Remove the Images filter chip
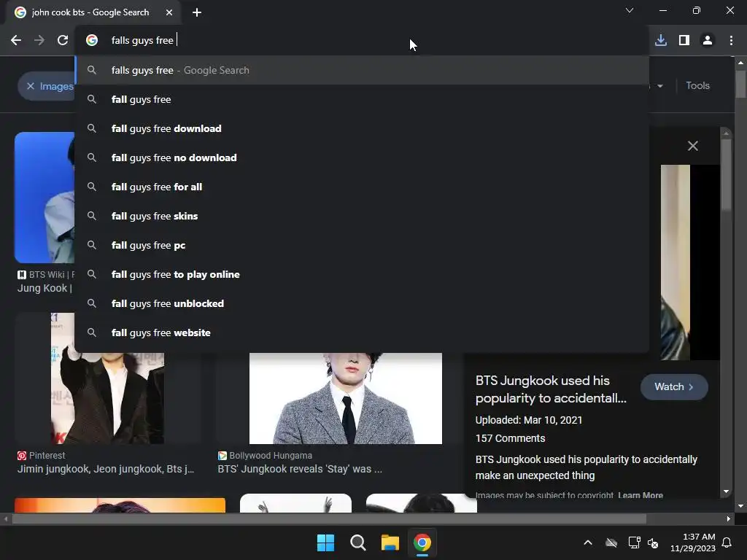Image resolution: width=747 pixels, height=560 pixels. coord(31,86)
